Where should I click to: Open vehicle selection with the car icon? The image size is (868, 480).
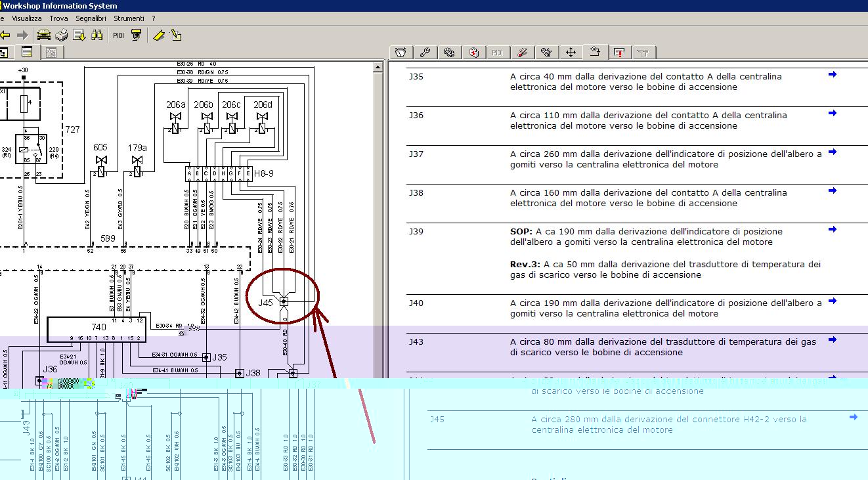point(43,35)
